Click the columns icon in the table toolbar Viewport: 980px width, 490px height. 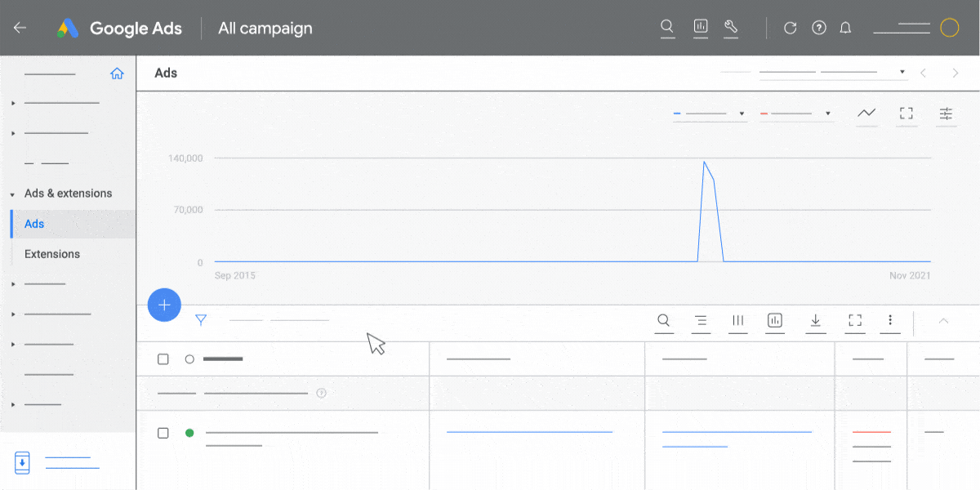click(737, 322)
